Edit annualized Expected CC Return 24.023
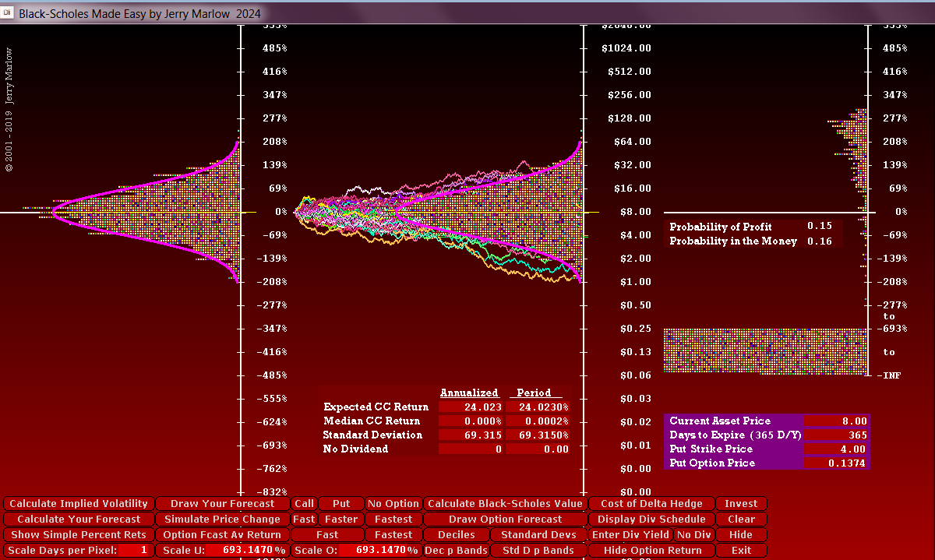This screenshot has width=935, height=560. pyautogui.click(x=471, y=407)
